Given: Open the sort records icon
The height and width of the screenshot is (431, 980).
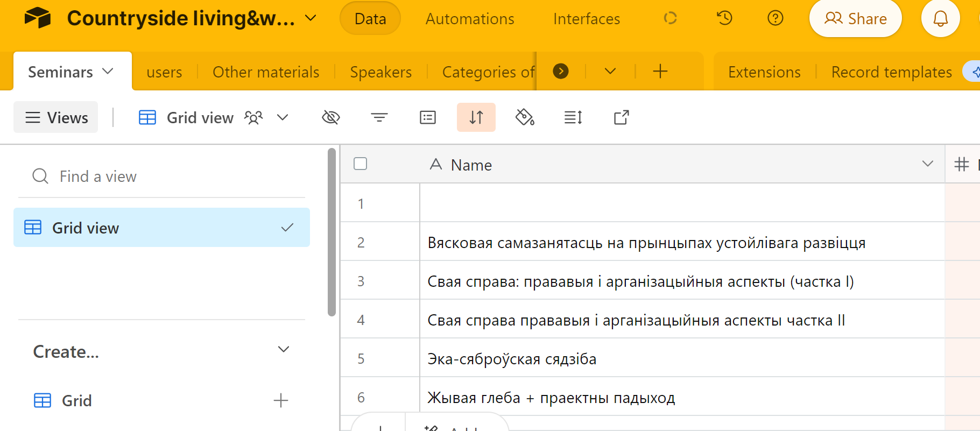Looking at the screenshot, I should point(476,117).
